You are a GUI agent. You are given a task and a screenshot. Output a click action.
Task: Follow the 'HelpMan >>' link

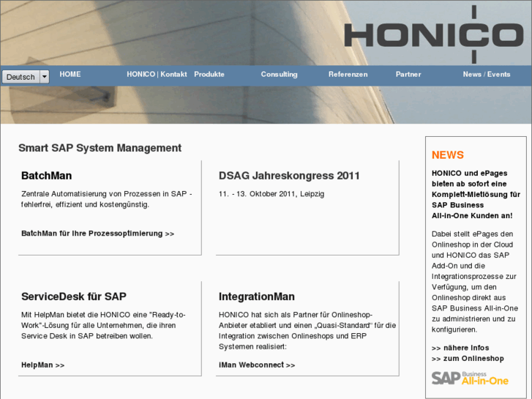(42, 365)
